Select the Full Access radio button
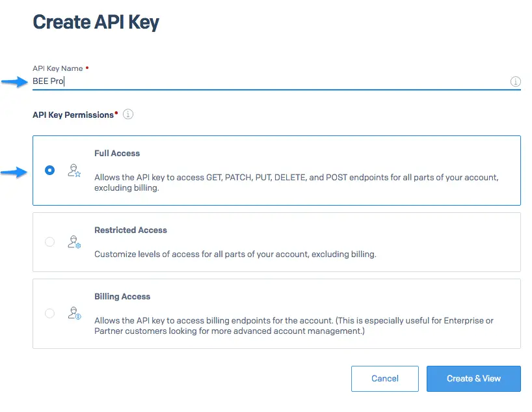Viewport: 532px width, 412px height. click(x=49, y=170)
